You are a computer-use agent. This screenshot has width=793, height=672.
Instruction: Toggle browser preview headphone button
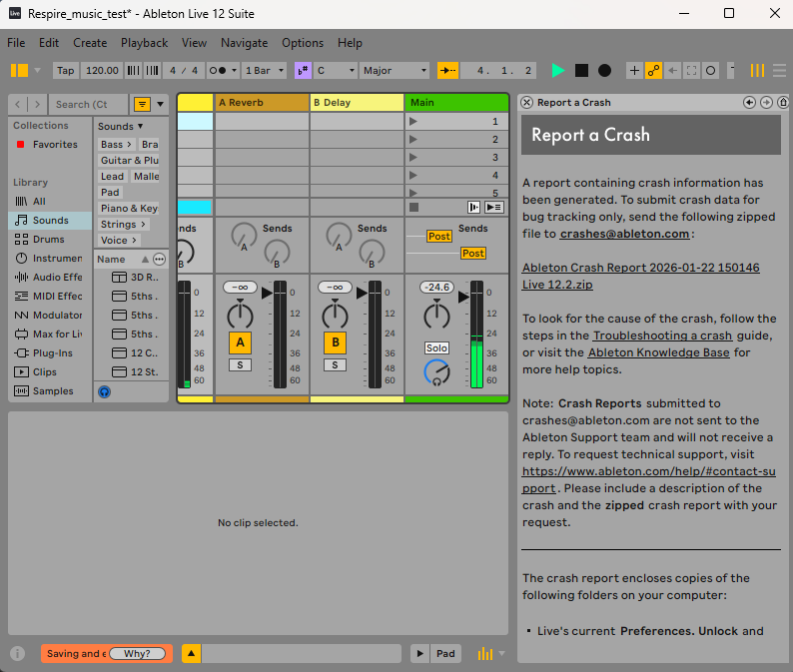pos(104,391)
